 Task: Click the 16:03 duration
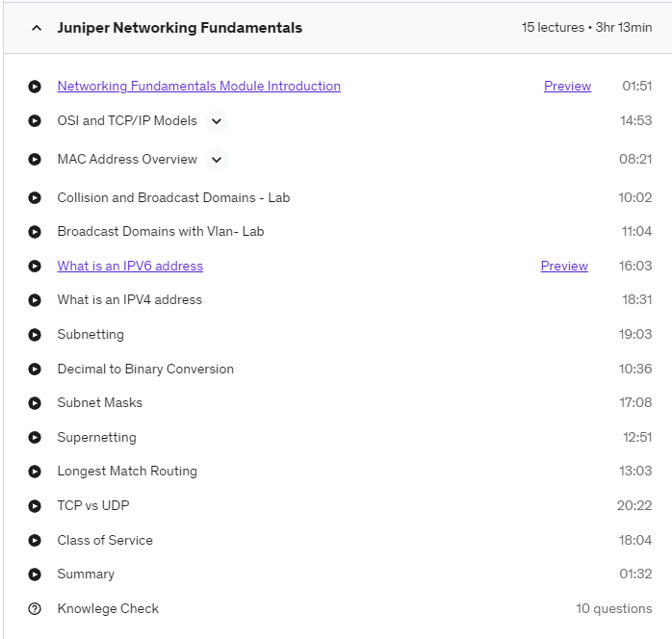tap(635, 266)
